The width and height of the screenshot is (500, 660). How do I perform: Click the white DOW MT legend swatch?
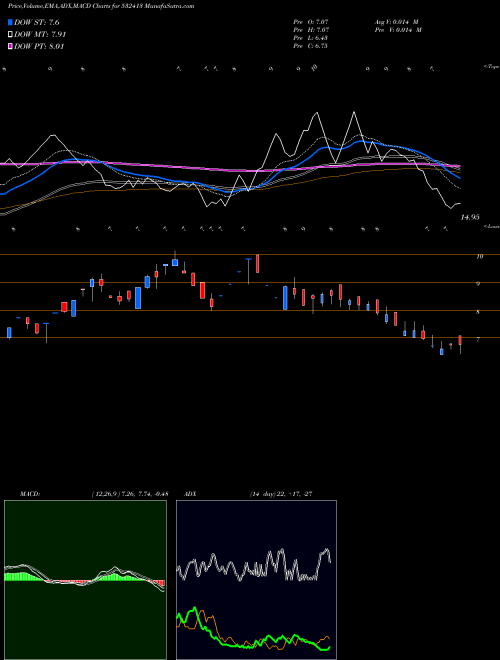pyautogui.click(x=10, y=35)
